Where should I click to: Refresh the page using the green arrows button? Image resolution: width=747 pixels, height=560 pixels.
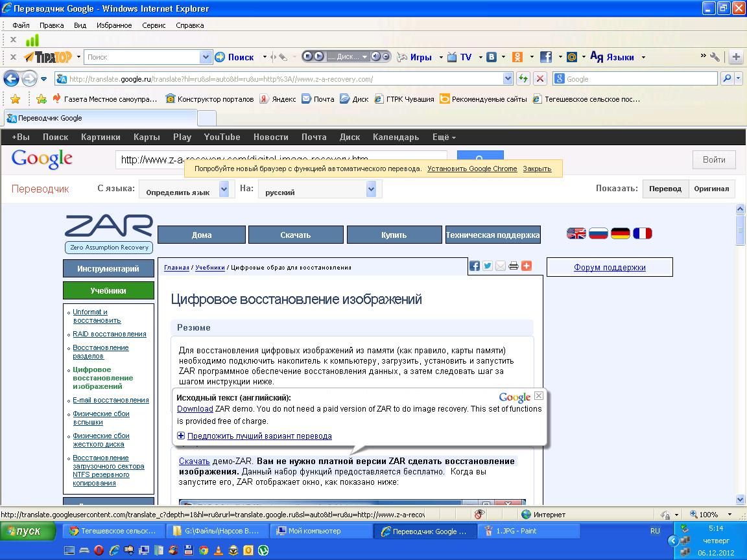point(523,78)
